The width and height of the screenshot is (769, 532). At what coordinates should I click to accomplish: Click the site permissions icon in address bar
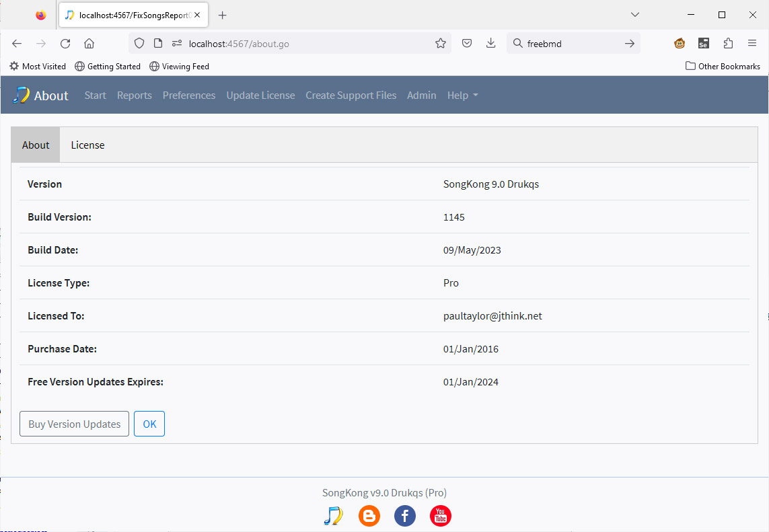click(177, 44)
